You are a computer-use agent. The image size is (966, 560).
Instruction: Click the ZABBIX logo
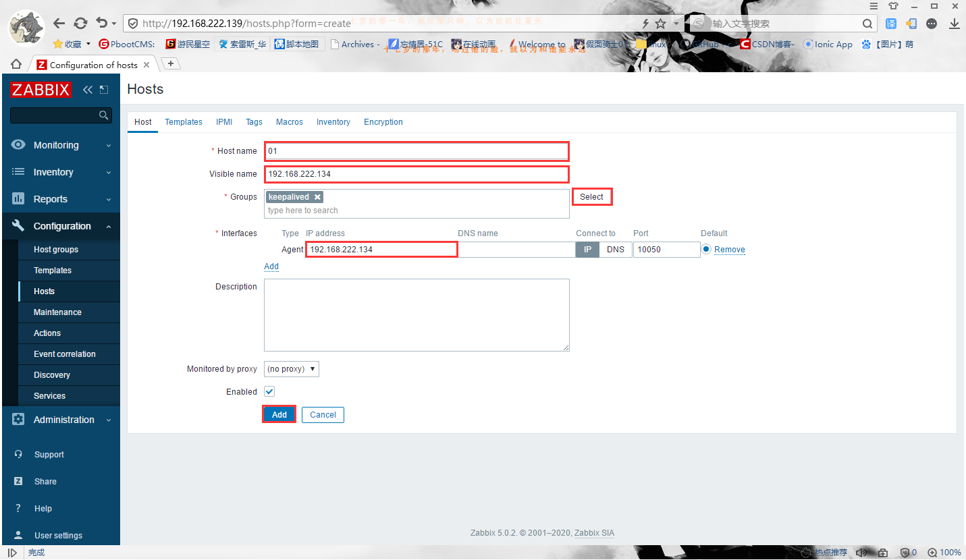[41, 90]
